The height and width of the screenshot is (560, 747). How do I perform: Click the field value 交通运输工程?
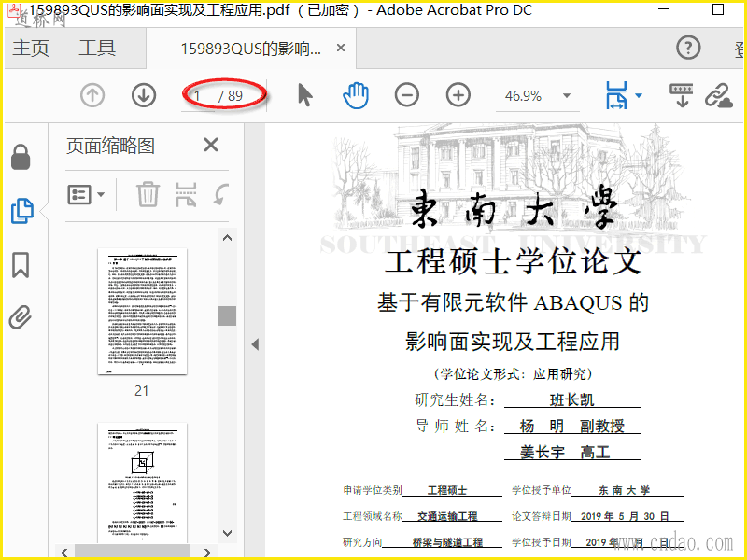[x=447, y=516]
